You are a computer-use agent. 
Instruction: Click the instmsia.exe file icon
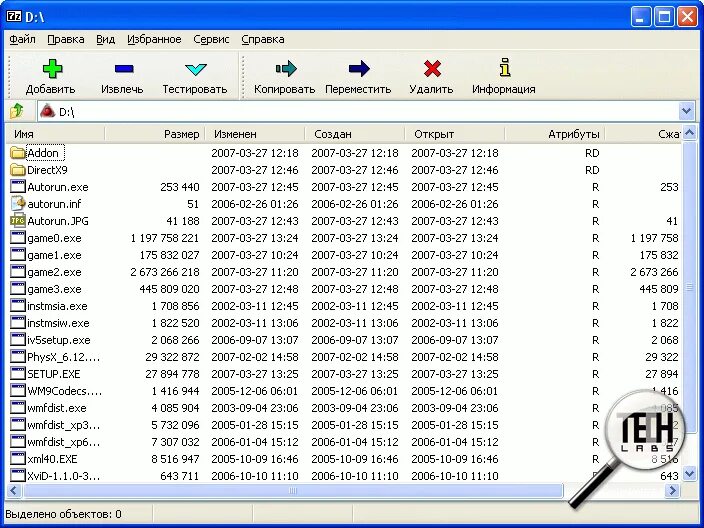click(x=18, y=306)
